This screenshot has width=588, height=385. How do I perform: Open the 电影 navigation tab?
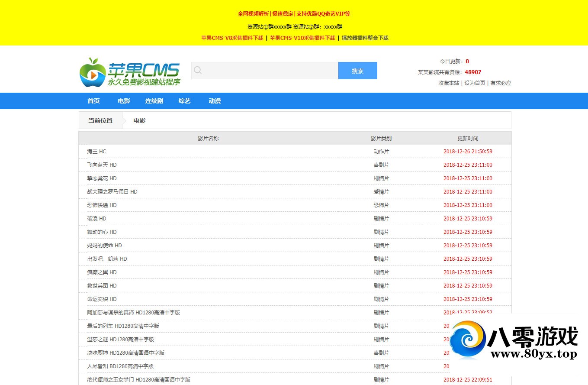coord(124,101)
